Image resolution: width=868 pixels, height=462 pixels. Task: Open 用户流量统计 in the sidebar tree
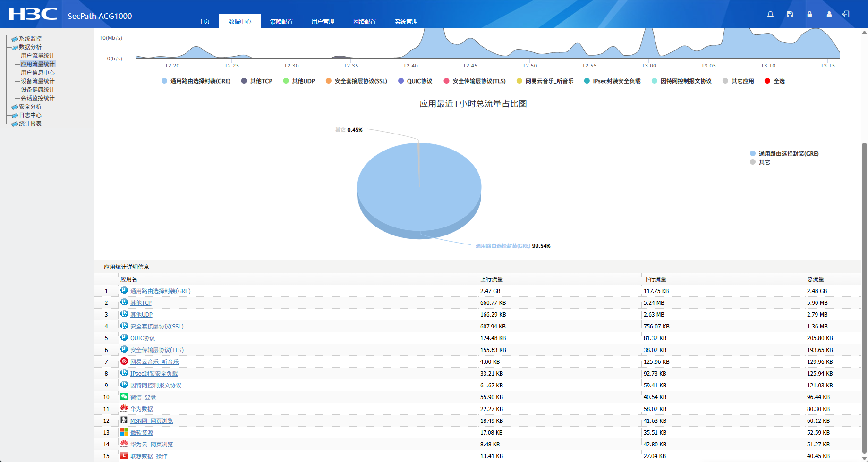point(38,56)
